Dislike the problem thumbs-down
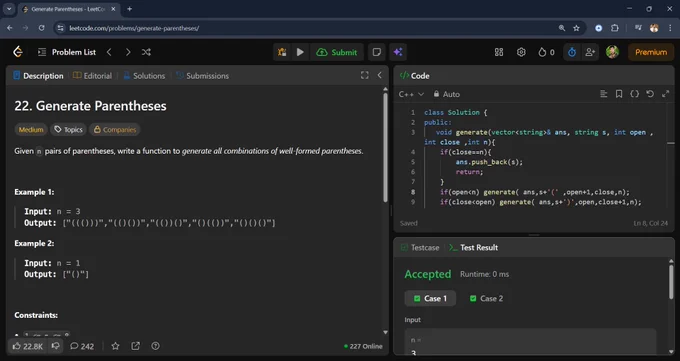Viewport: 680px width, 361px height. click(56, 346)
